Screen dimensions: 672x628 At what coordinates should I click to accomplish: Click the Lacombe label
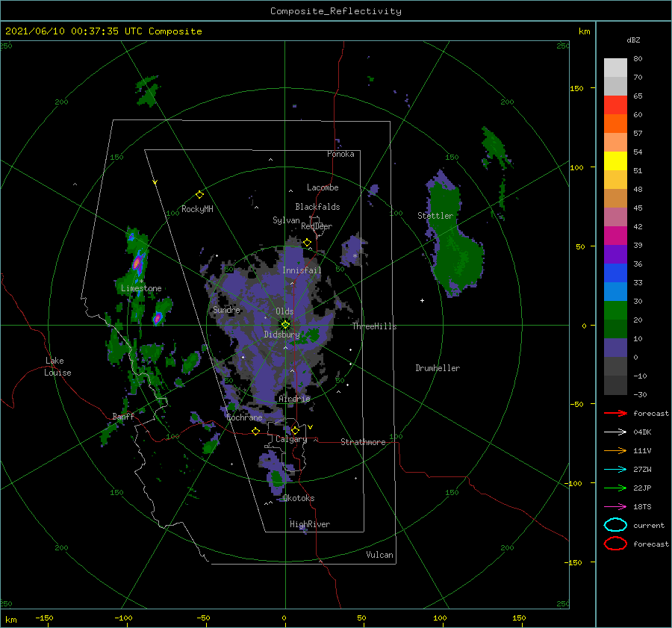click(323, 187)
